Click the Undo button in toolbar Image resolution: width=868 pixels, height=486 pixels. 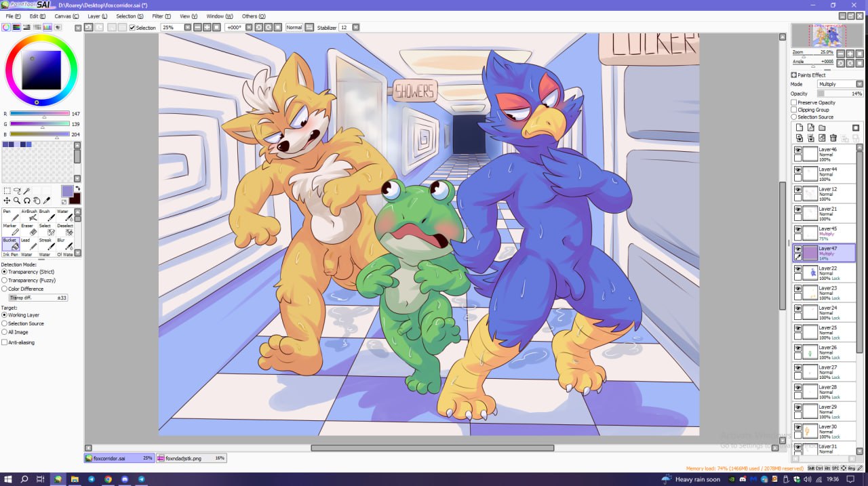click(x=89, y=28)
